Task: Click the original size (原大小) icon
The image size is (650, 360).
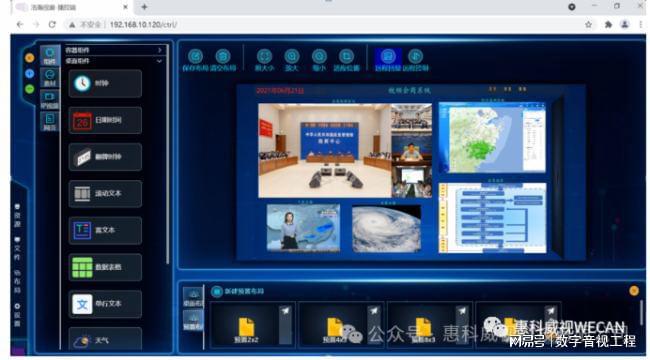Action: (264, 56)
